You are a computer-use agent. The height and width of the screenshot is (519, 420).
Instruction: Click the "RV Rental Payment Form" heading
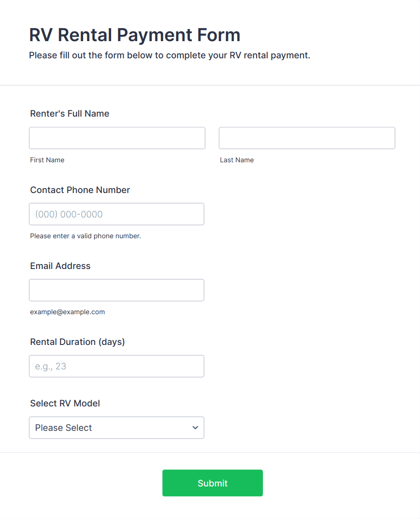(x=135, y=35)
